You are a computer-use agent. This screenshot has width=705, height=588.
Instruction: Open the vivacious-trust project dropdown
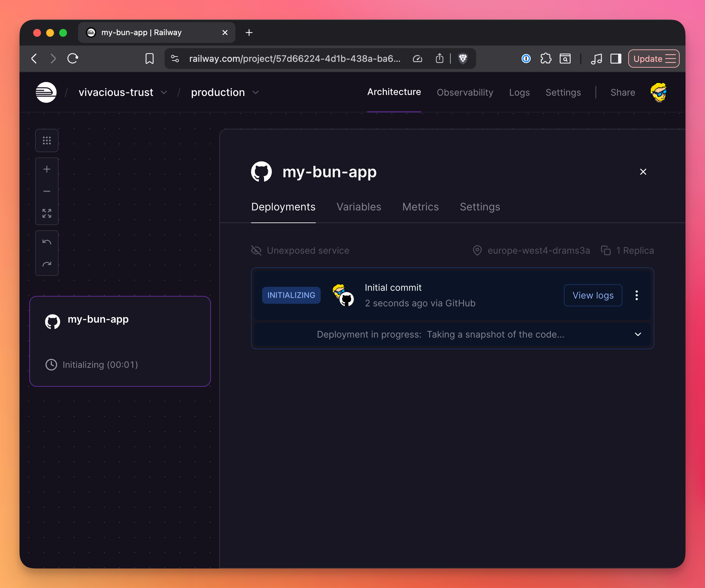point(123,92)
